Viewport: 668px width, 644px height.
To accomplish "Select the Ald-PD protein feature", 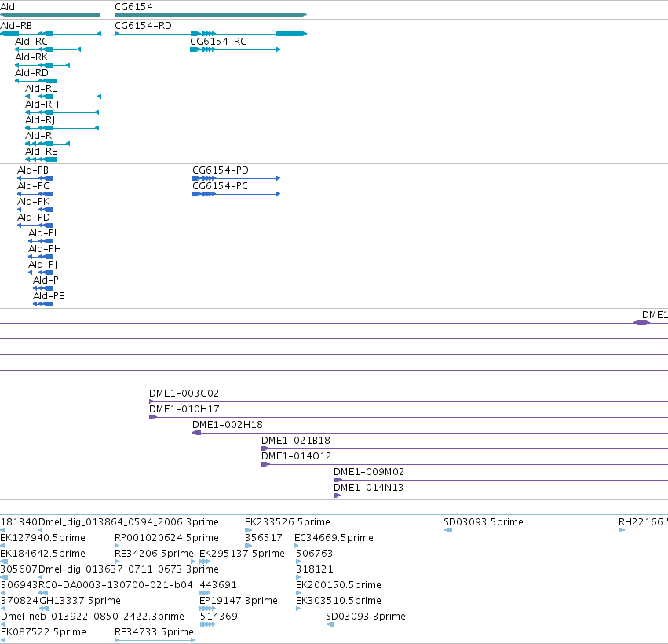I will click(x=35, y=225).
